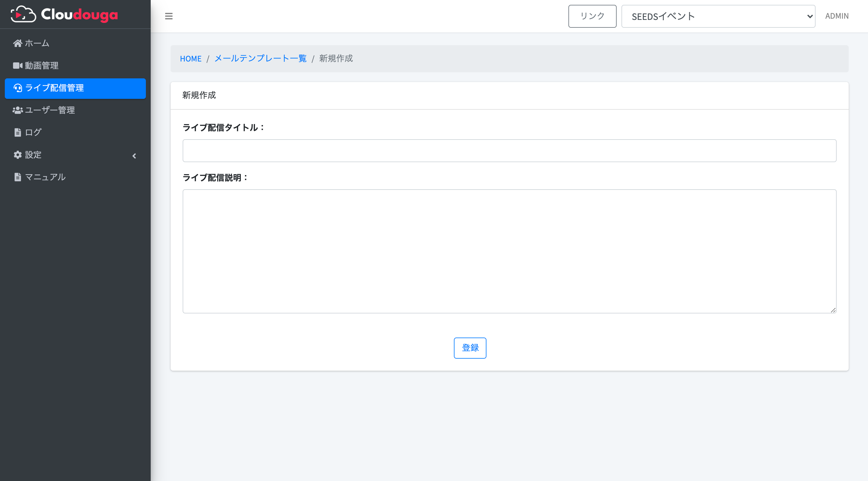The height and width of the screenshot is (481, 868).
Task: Open the ホーム menu item
Action: coord(75,43)
